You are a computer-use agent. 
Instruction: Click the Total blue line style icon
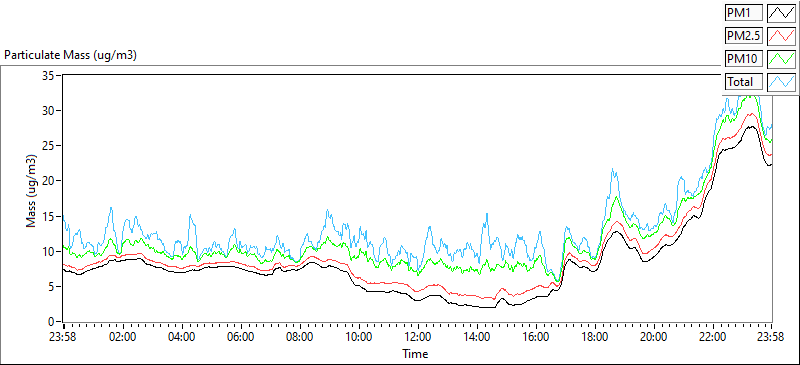point(782,81)
